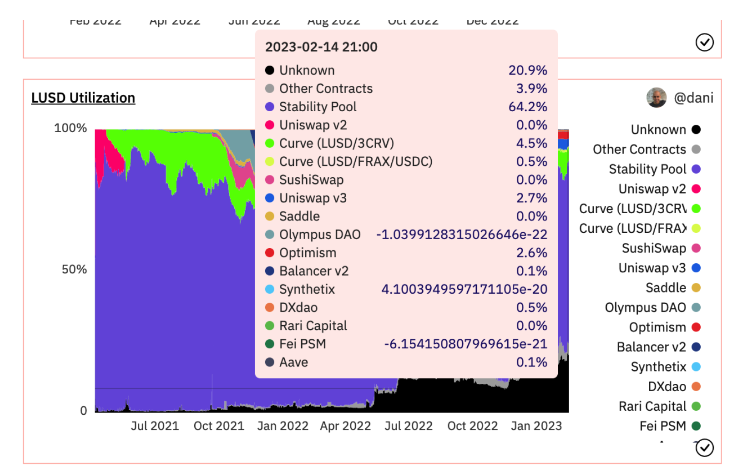
Task: Click the Jan 2023 x-axis label
Action: tap(536, 426)
